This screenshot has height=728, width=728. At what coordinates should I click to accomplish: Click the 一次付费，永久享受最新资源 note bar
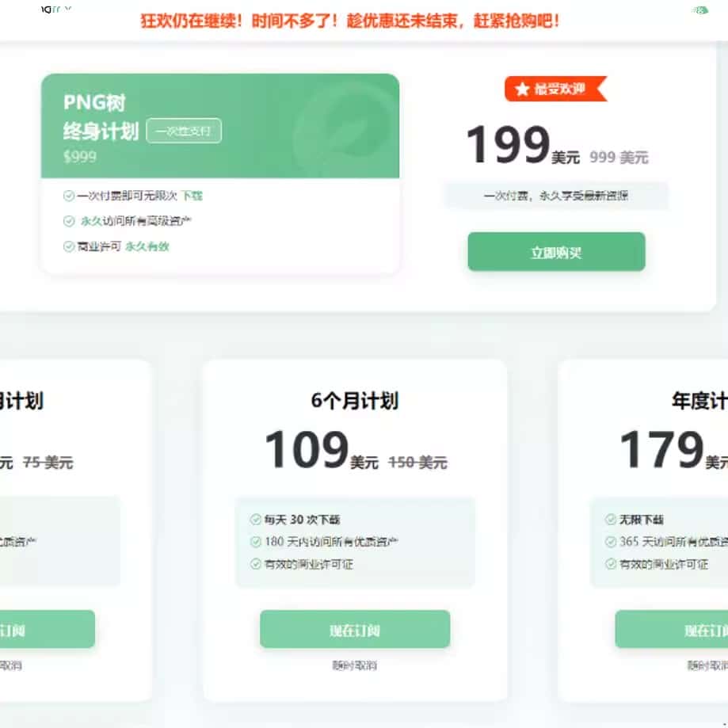(x=556, y=196)
